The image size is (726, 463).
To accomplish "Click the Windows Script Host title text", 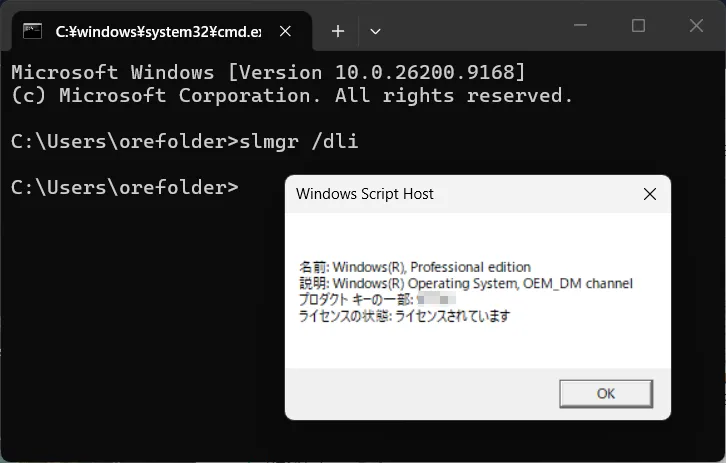I will [x=365, y=194].
